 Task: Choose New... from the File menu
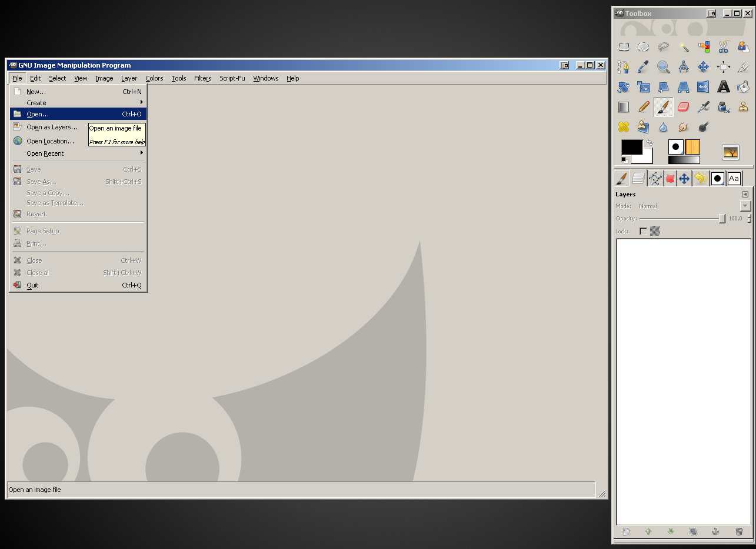pos(78,92)
